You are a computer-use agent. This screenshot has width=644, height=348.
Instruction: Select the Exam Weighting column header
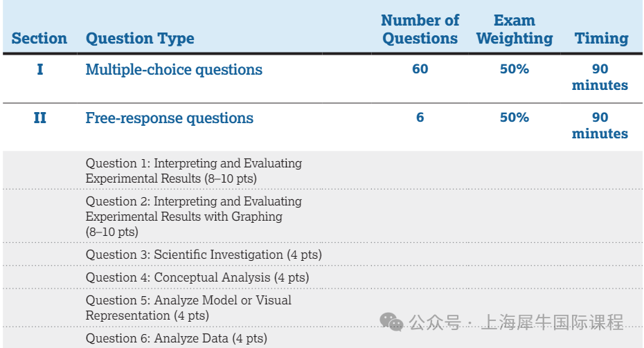(514, 30)
